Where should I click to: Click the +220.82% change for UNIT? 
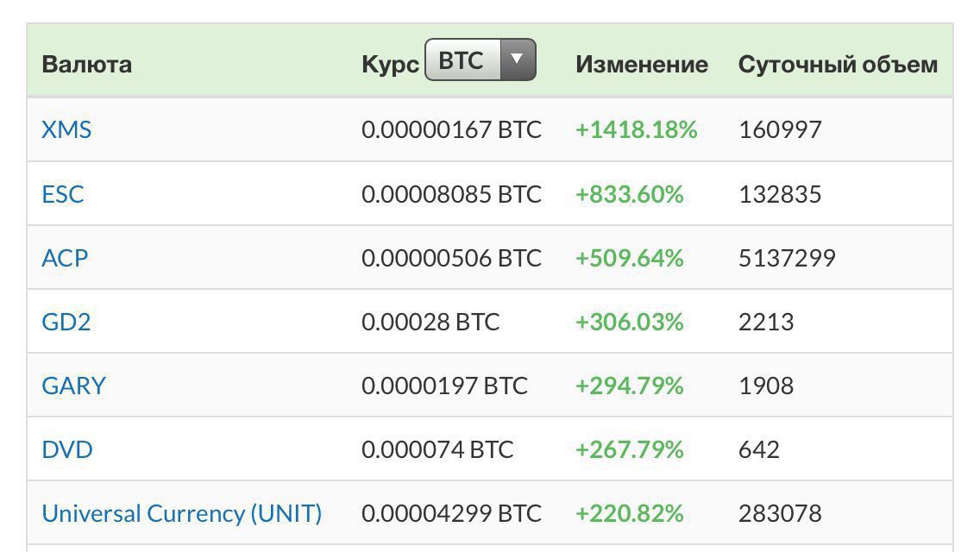(630, 513)
